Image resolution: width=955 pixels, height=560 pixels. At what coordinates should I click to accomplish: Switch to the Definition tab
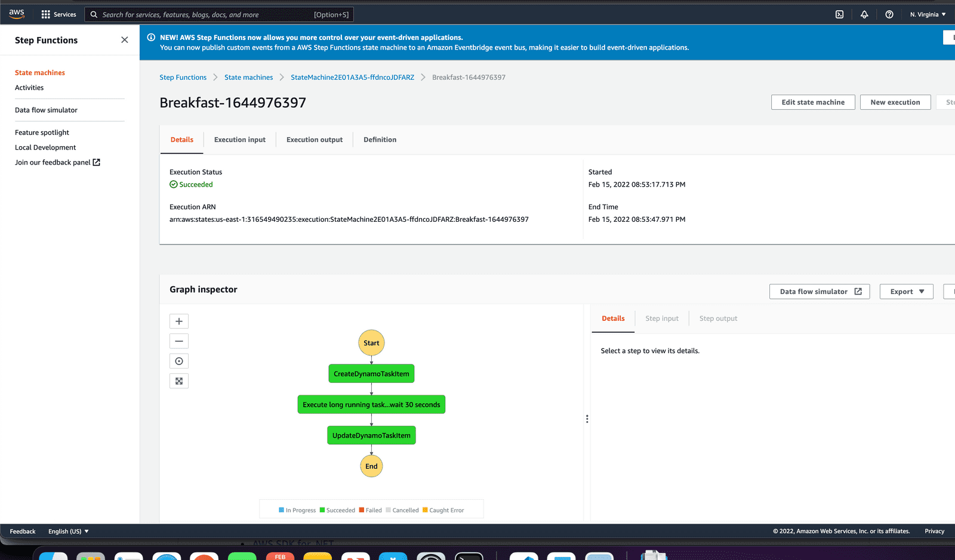380,139
